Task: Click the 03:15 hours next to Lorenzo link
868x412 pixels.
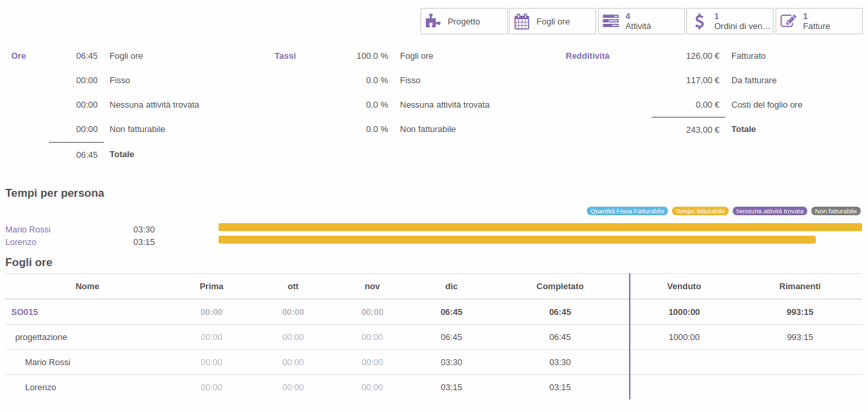Action: pyautogui.click(x=144, y=242)
